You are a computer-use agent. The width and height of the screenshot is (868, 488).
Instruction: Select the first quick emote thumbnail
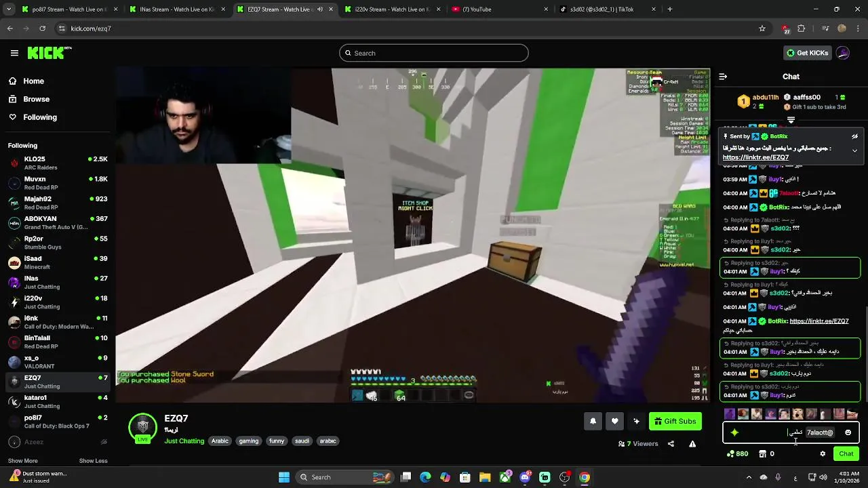tap(730, 414)
